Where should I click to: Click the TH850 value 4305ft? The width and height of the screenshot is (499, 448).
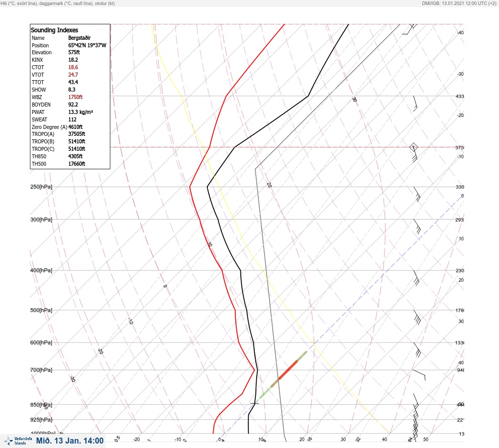75,156
